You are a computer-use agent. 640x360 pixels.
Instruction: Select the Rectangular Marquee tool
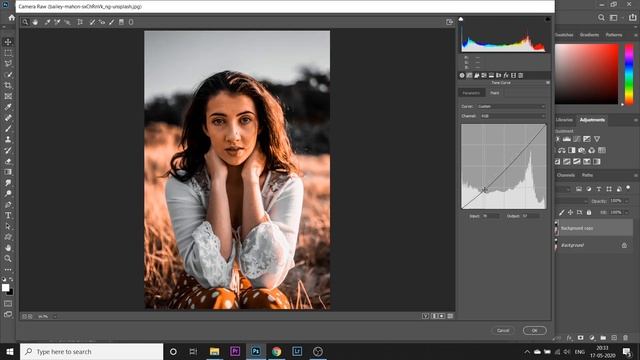tap(8, 53)
